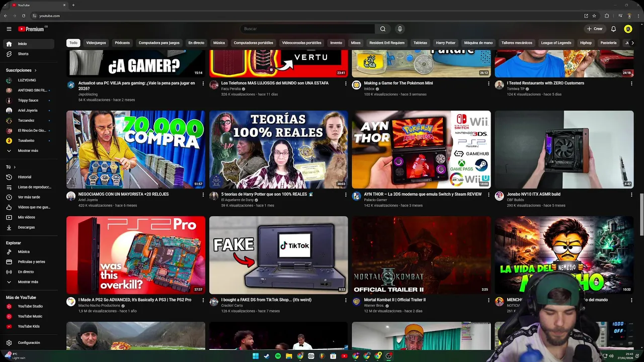
Task: Open Tarzandez subscription channel
Action: [29, 121]
